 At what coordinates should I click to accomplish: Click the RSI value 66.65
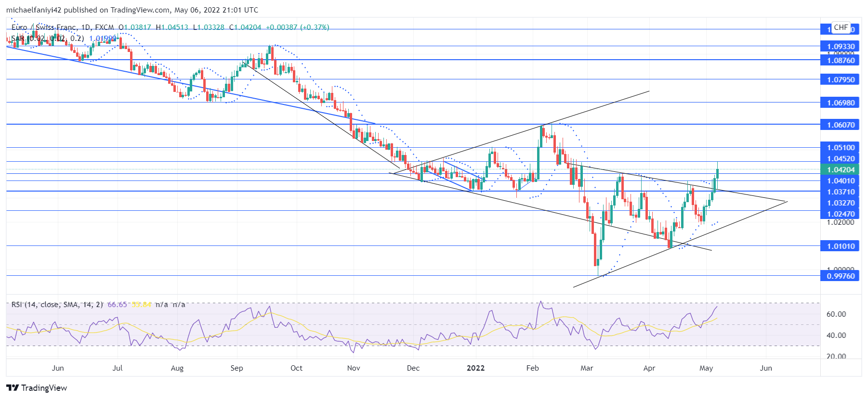coord(117,305)
